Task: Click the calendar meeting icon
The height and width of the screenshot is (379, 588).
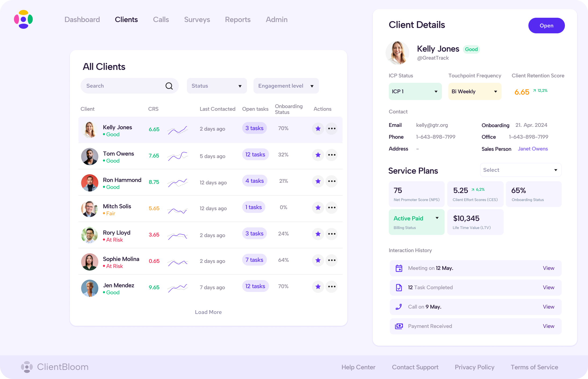Action: (399, 268)
